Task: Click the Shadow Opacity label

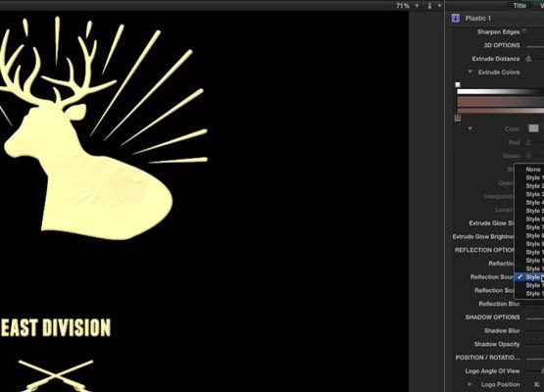Action: point(497,344)
